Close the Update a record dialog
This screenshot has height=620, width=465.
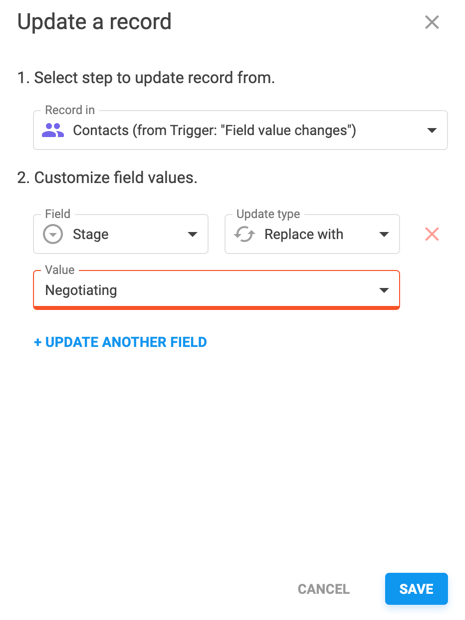coord(432,22)
